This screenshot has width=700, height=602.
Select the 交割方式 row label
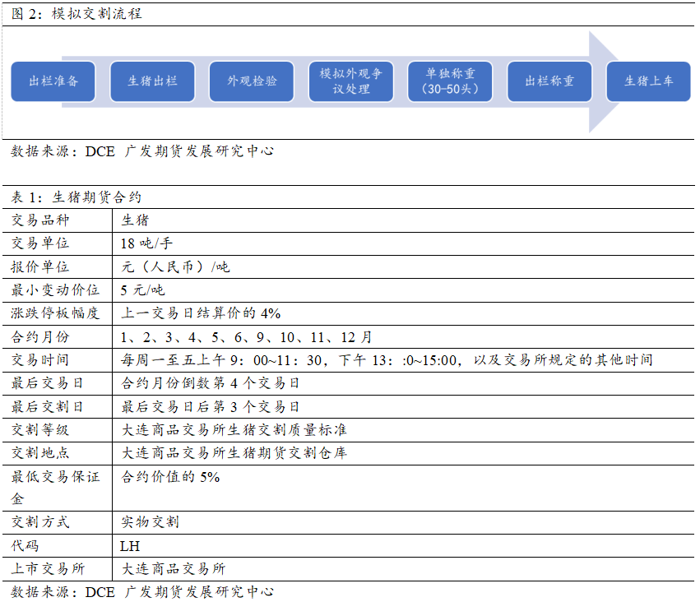(40, 522)
